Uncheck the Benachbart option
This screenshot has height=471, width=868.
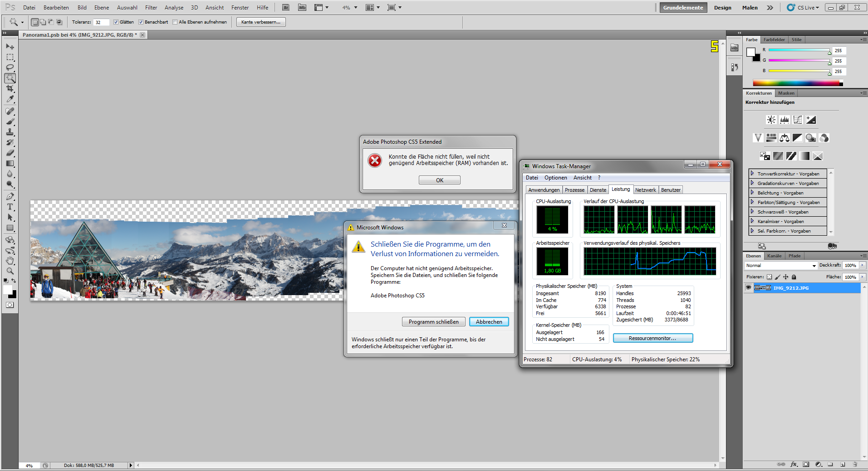pyautogui.click(x=141, y=22)
